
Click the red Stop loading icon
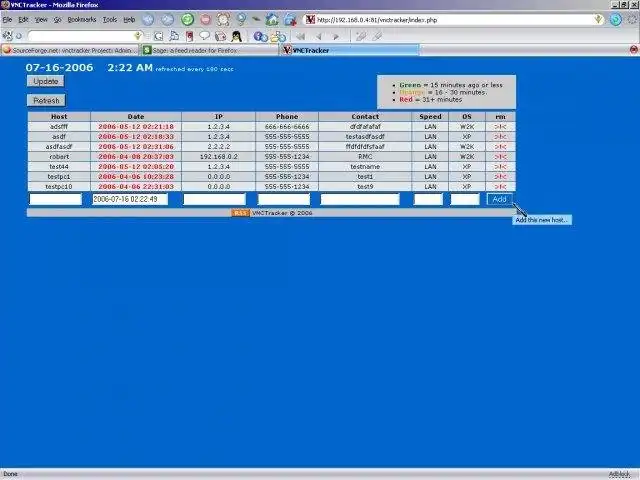[205, 19]
